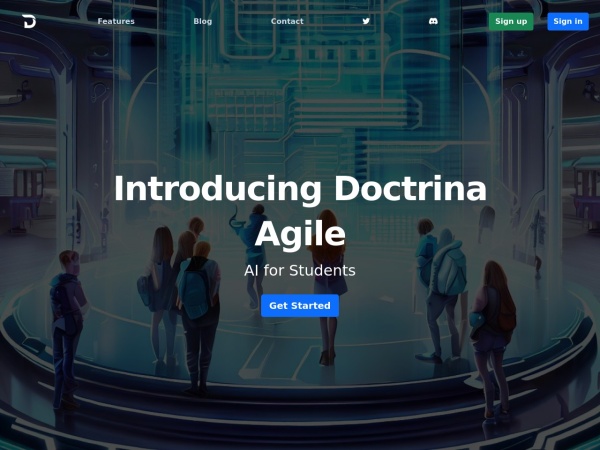
Task: Open the Discord icon link
Action: (433, 21)
